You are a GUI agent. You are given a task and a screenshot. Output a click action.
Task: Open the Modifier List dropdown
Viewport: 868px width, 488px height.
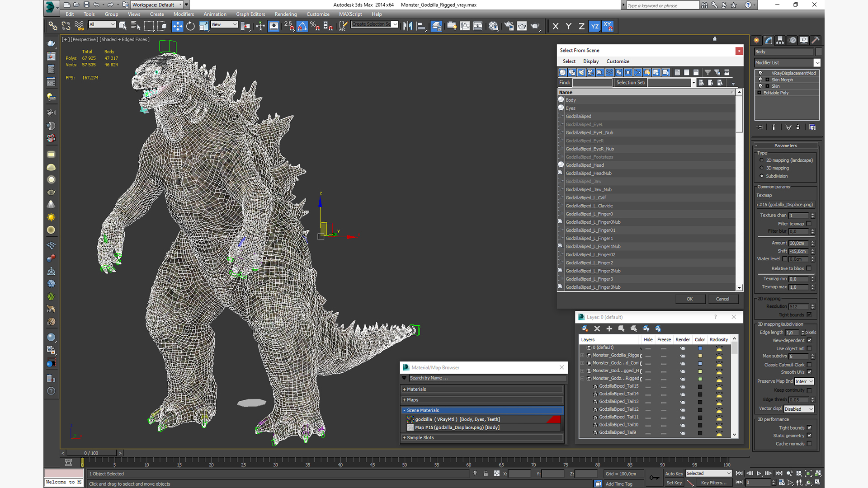point(788,63)
